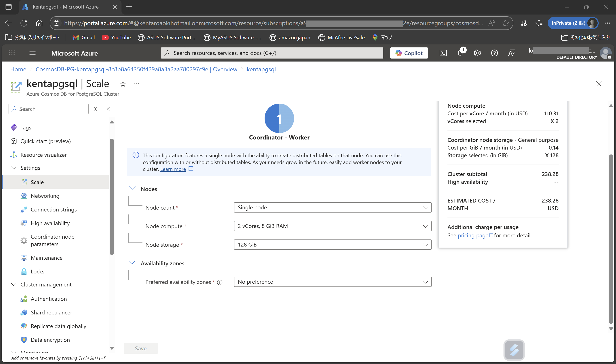
Task: Pin kentapgsql to favorites with the star
Action: 123,84
